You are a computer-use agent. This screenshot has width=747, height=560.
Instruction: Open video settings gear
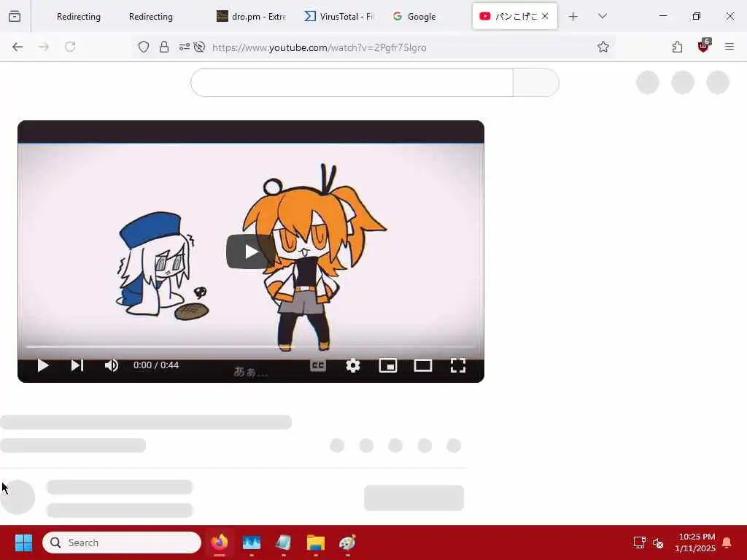tap(352, 365)
